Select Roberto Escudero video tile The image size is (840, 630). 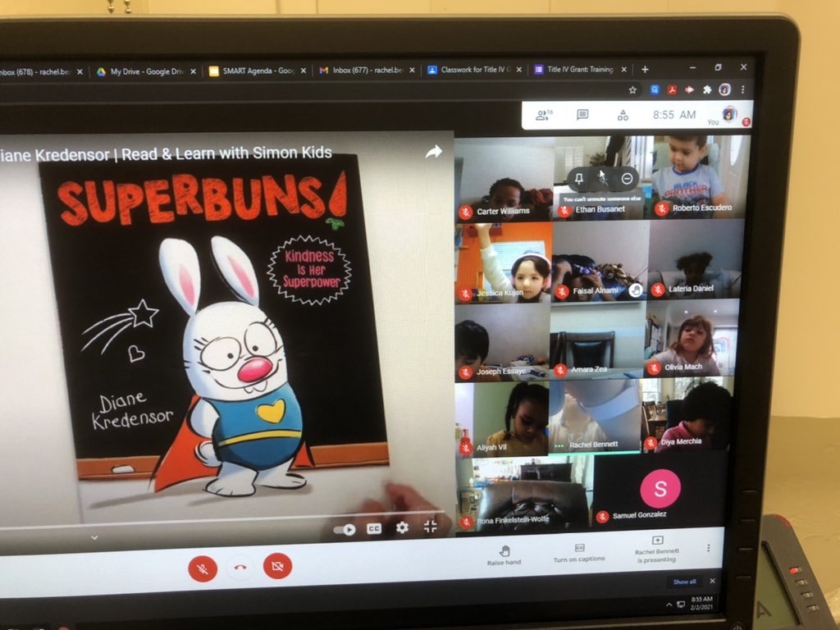700,176
